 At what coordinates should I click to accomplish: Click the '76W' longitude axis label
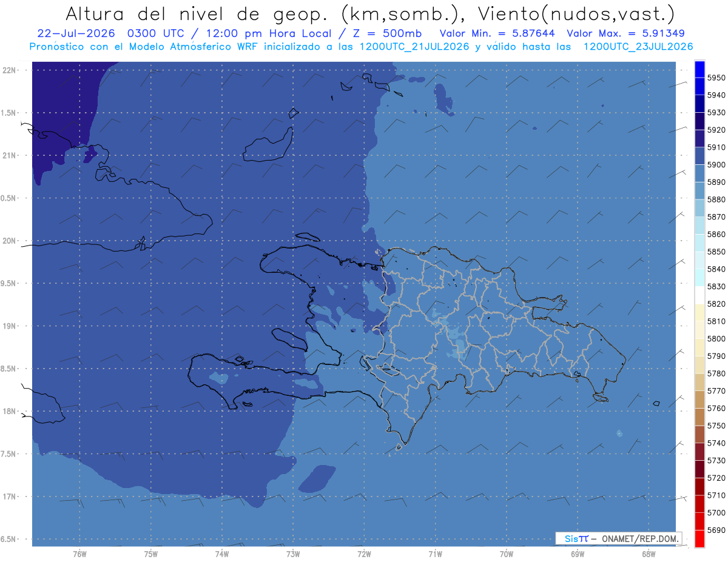coord(79,555)
